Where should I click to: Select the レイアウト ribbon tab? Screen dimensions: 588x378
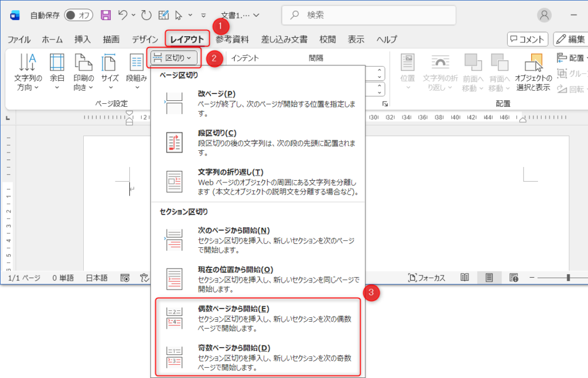coord(187,39)
